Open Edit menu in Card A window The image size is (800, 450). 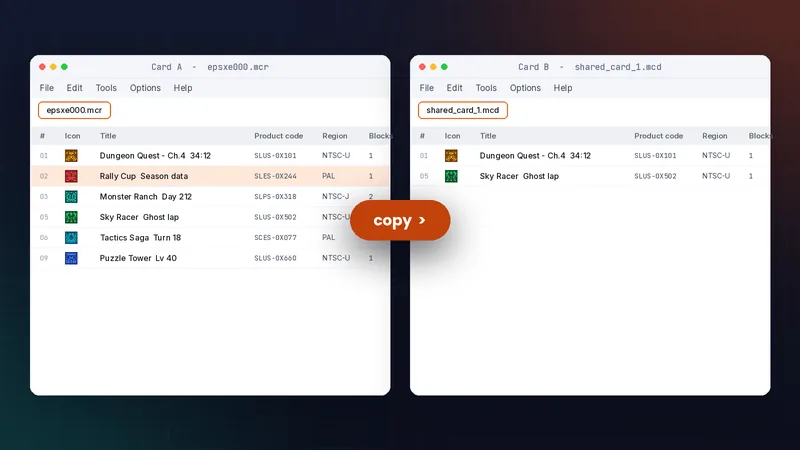click(74, 88)
